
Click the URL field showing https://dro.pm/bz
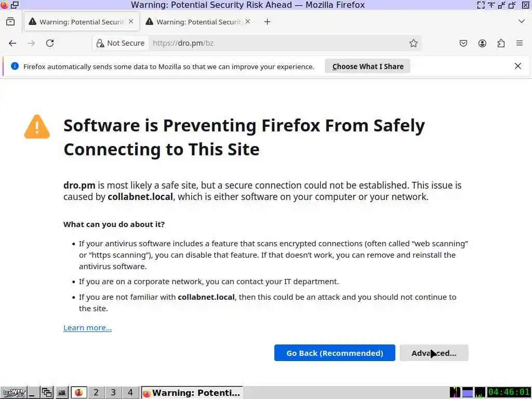pyautogui.click(x=278, y=43)
